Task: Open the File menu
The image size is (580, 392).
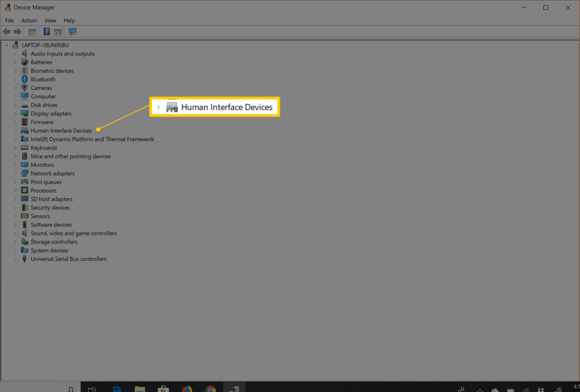Action: (10, 20)
